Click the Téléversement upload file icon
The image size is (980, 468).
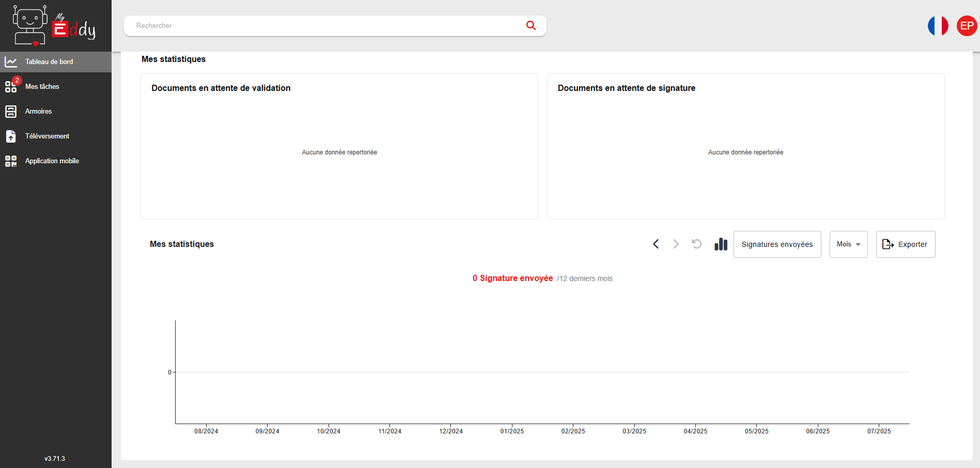tap(11, 136)
